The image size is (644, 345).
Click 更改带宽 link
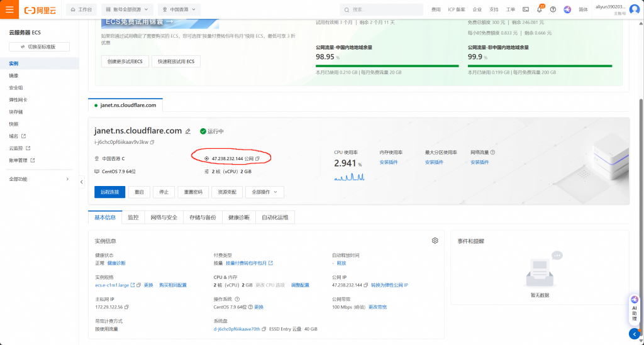377,307
